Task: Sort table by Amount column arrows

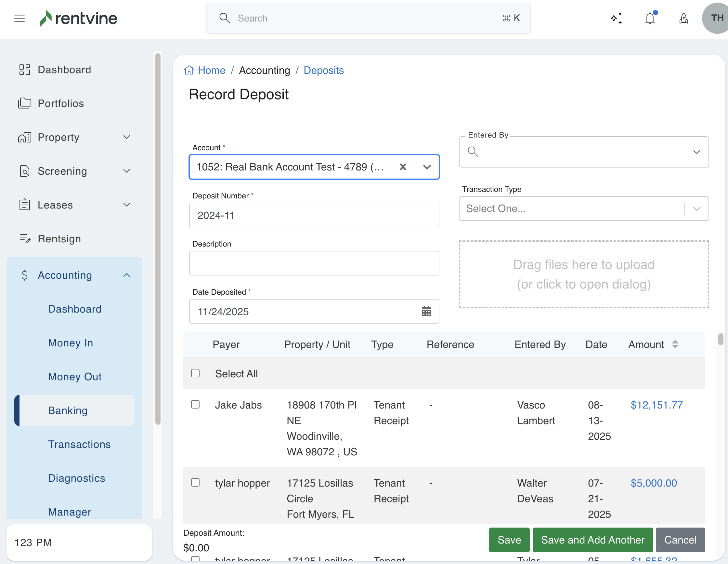Action: pos(675,344)
